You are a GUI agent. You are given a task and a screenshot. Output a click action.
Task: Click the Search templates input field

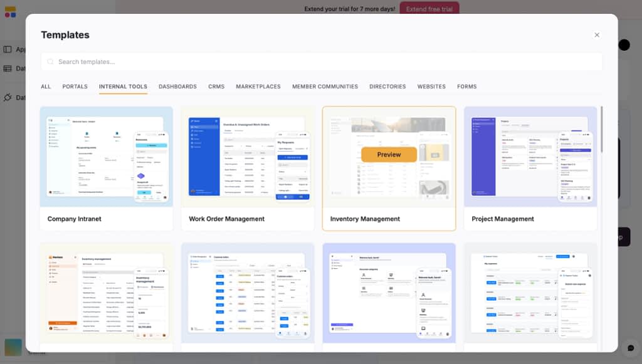[x=322, y=62]
